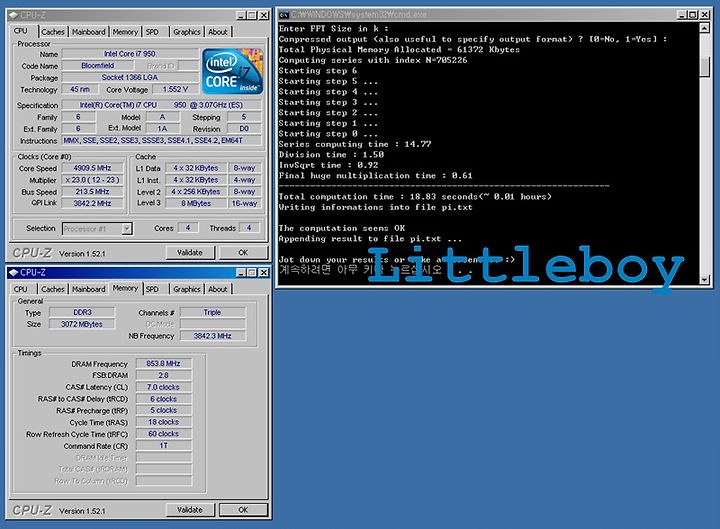The height and width of the screenshot is (529, 720).
Task: Click Instructions field listing MMX, SSE
Action: point(162,141)
